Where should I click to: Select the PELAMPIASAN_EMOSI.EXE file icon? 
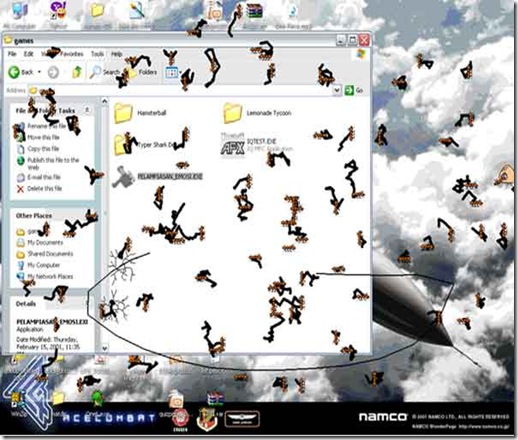[x=123, y=176]
